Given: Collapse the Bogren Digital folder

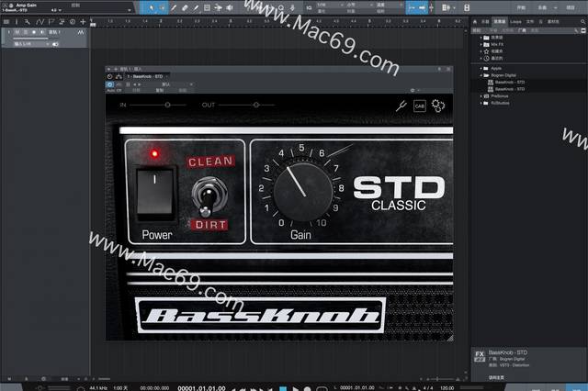Looking at the screenshot, I should pos(481,75).
